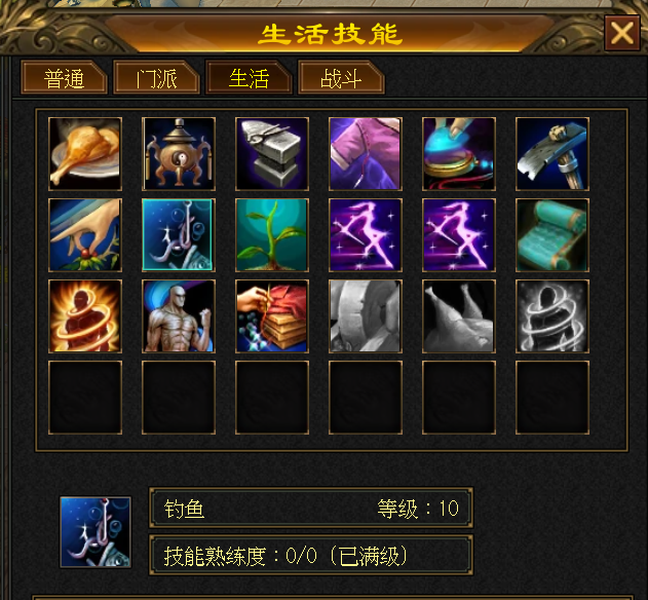Click the highlighted fishing hook skill icon

point(179,235)
